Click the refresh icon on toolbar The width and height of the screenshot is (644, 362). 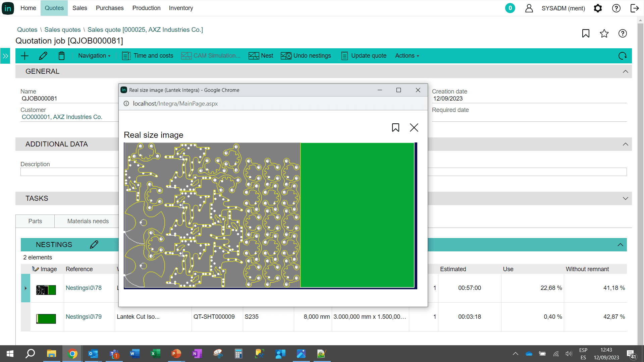click(623, 56)
